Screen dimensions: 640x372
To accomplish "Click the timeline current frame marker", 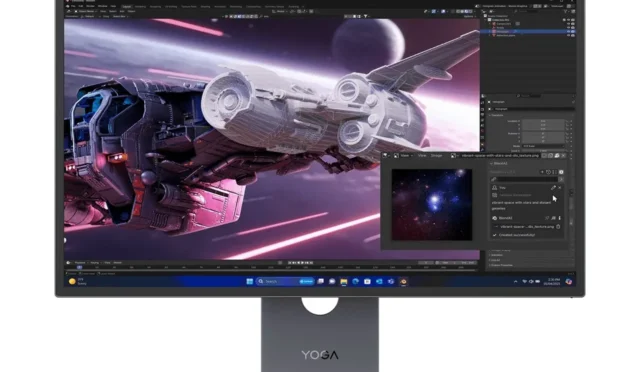I will point(80,267).
